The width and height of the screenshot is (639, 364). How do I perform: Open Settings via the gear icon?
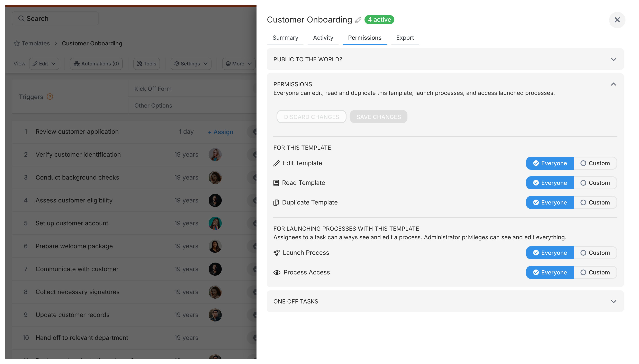[177, 64]
